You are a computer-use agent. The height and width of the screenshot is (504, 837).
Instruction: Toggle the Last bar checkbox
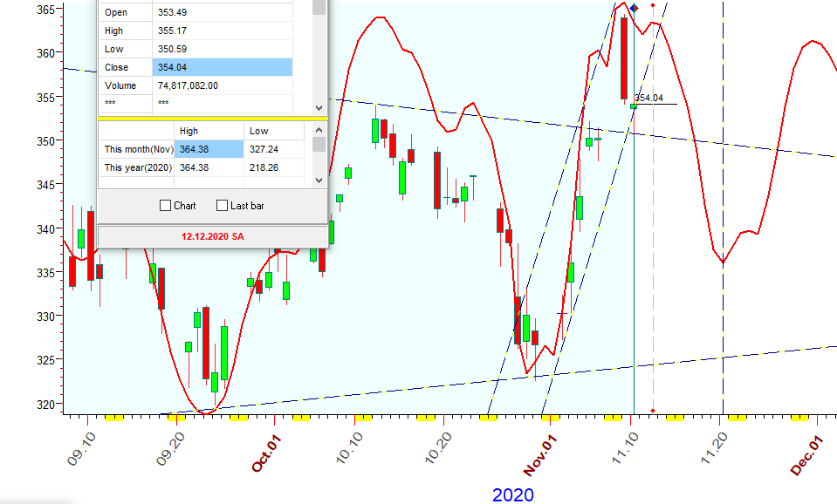click(x=222, y=206)
